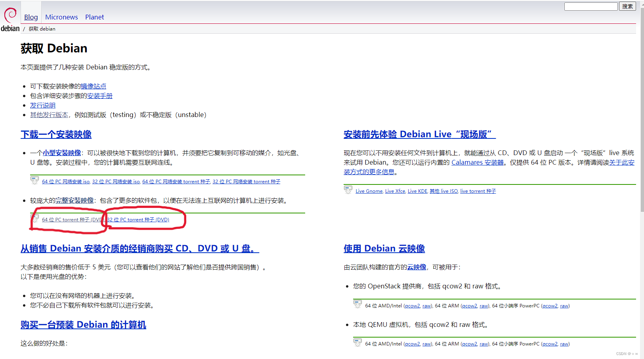
Task: Open the live torrent 种子 link
Action: tap(478, 191)
